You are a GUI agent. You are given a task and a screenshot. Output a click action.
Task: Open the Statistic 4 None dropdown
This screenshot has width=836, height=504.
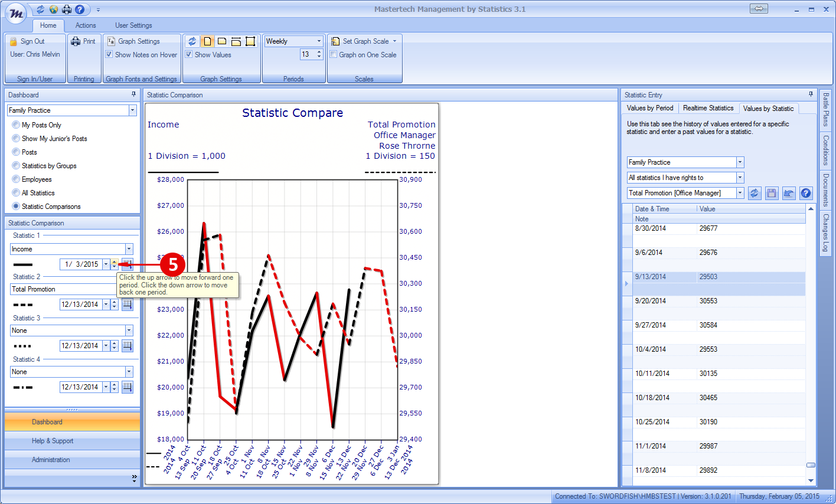pos(129,372)
